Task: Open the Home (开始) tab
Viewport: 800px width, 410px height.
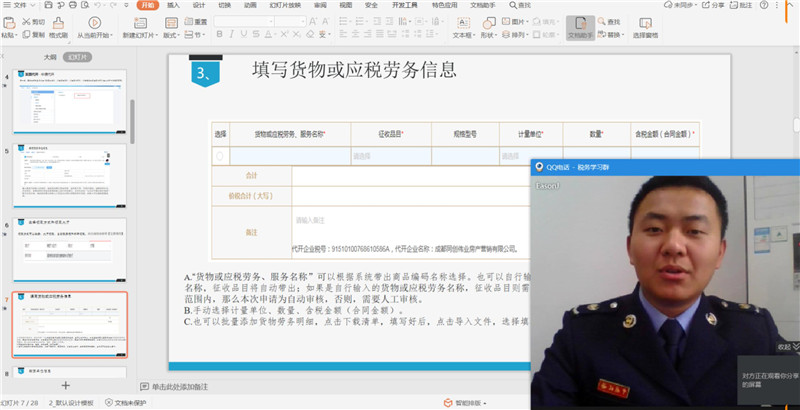Action: coord(148,5)
